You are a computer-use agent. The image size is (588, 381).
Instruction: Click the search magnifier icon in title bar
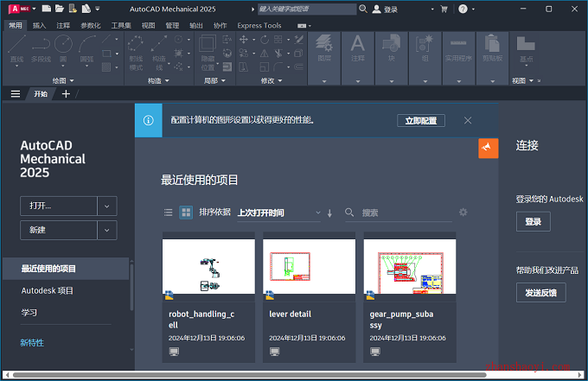(x=362, y=9)
